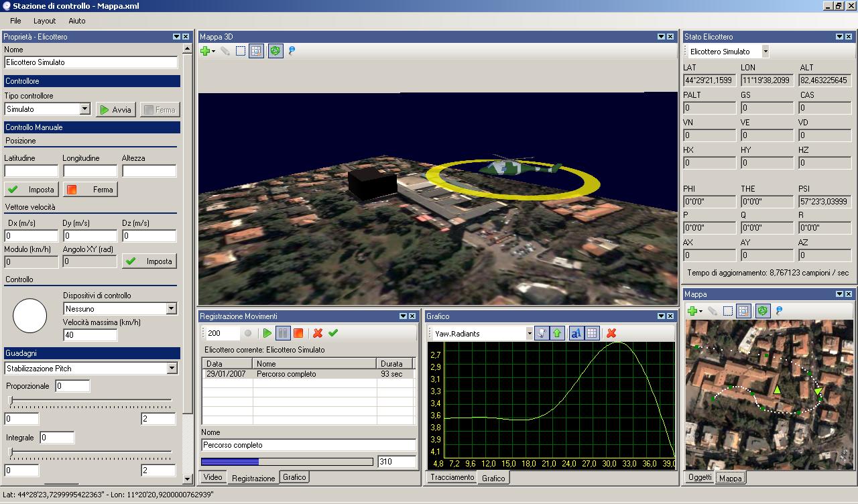Open the Mappa panel title-bar options arrow

tap(839, 294)
